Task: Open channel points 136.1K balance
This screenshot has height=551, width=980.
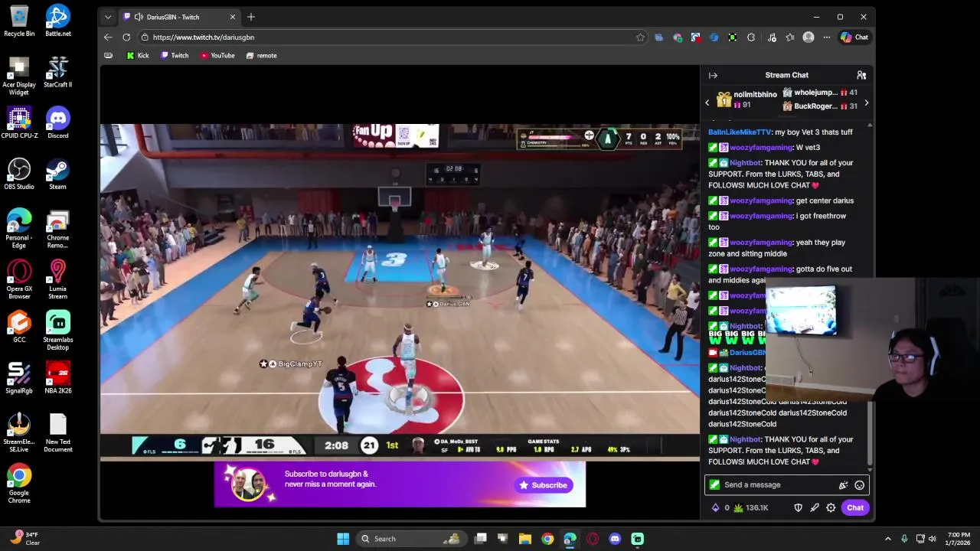Action: pos(750,507)
